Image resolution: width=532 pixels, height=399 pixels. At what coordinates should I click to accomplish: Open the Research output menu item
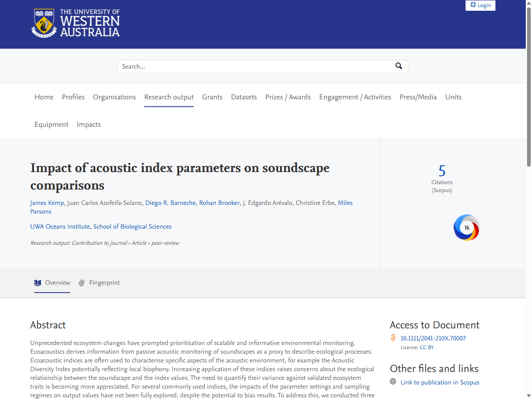(x=169, y=97)
